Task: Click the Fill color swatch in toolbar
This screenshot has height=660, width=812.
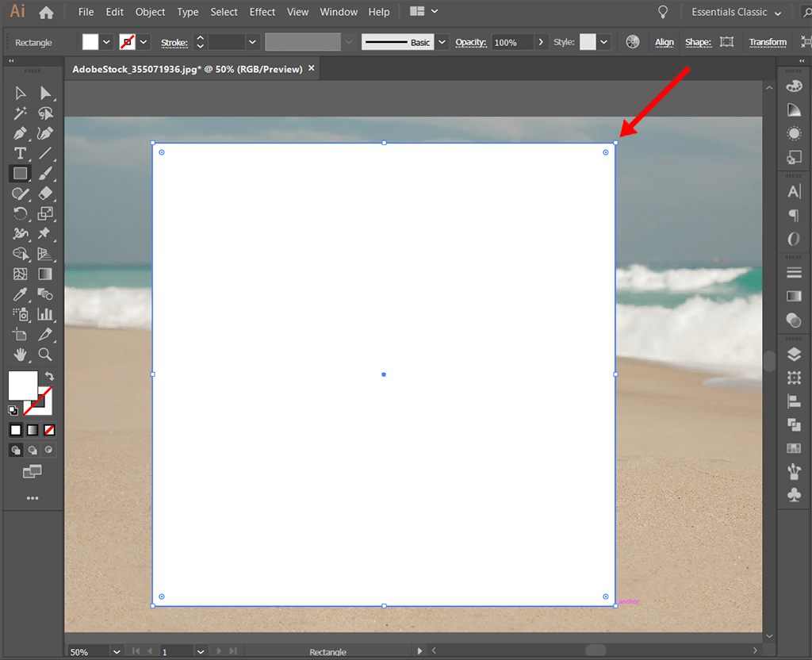Action: (23, 386)
